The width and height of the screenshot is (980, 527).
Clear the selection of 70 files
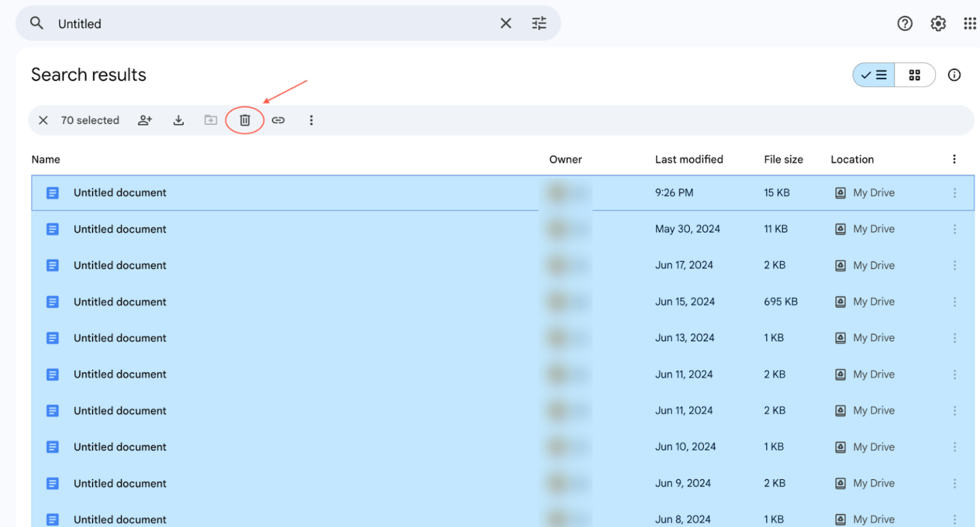43,120
